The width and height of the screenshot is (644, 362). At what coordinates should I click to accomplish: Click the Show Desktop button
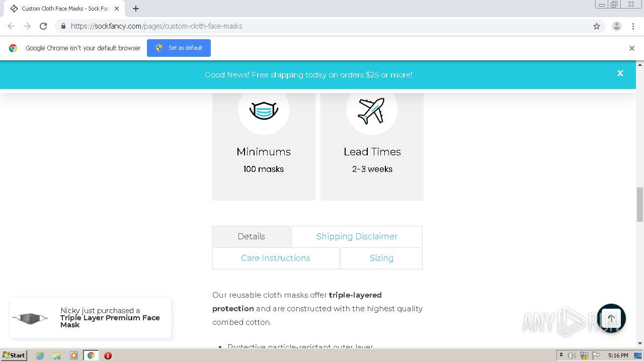[638, 355]
